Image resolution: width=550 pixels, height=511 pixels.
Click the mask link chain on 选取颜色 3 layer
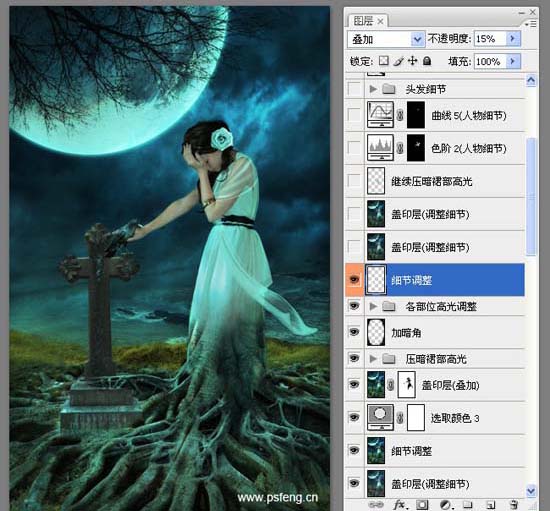point(400,418)
